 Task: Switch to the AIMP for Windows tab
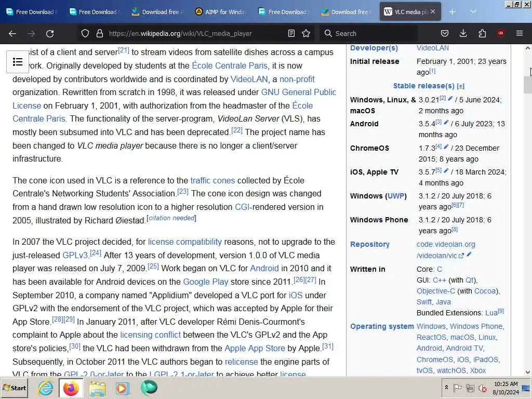point(220,12)
